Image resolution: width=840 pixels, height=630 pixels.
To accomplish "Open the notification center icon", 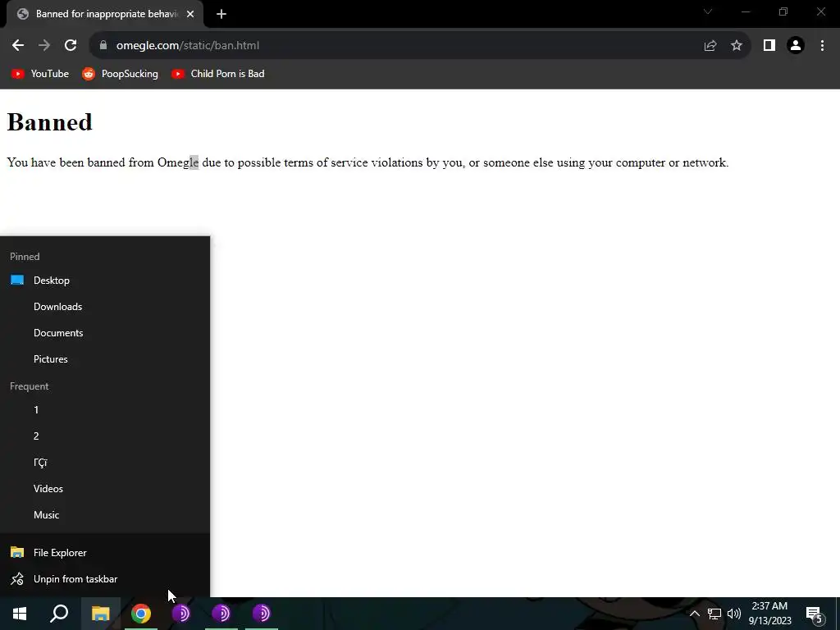I will (x=815, y=614).
